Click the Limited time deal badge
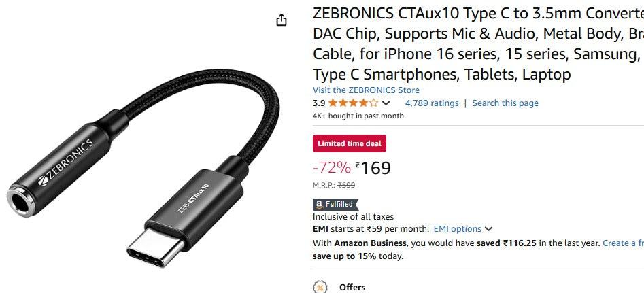The image size is (644, 293). (x=350, y=143)
